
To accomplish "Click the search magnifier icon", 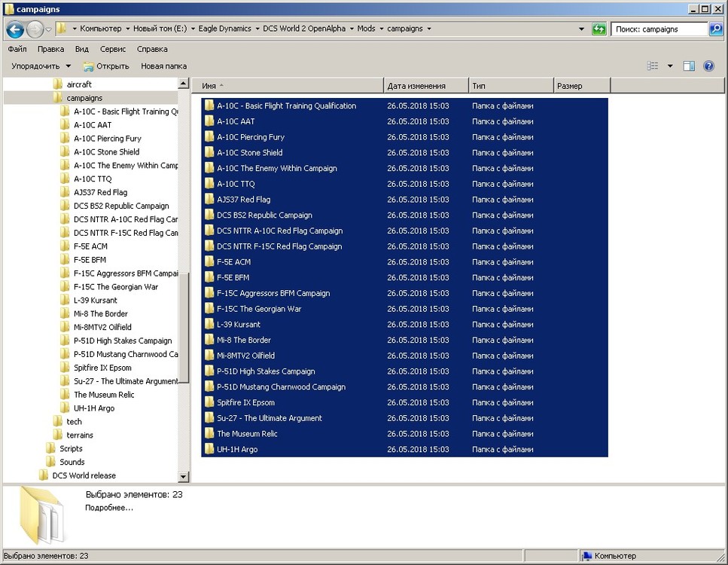I will coord(715,29).
